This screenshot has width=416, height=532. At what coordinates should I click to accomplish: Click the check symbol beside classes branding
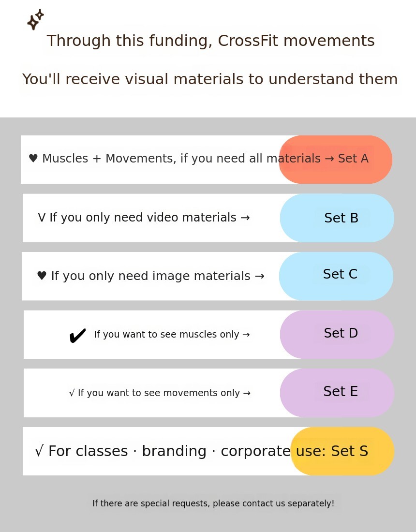pyautogui.click(x=39, y=451)
